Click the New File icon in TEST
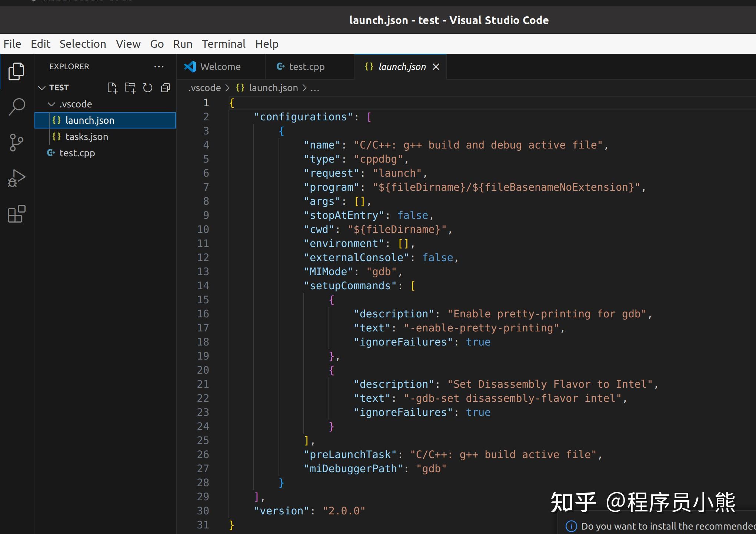 (x=112, y=88)
